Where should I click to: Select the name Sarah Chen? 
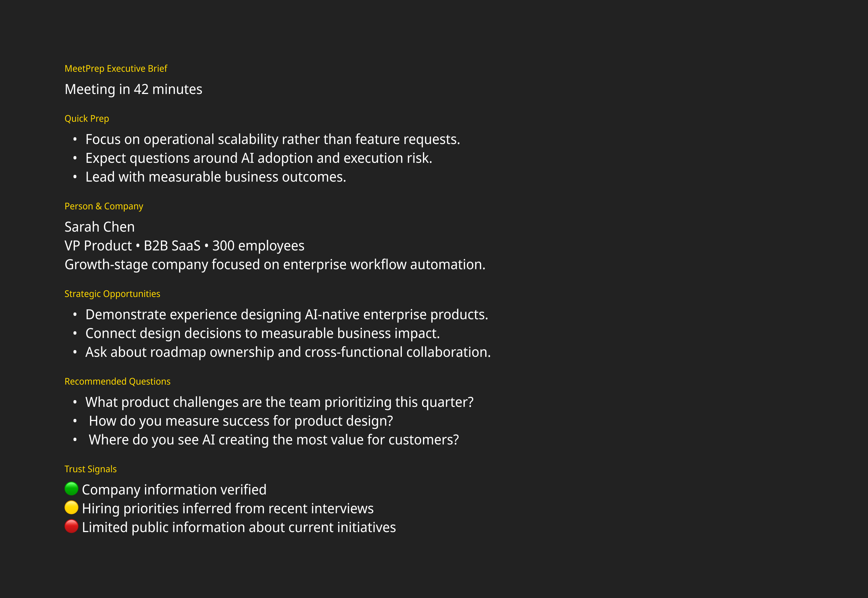click(x=99, y=227)
